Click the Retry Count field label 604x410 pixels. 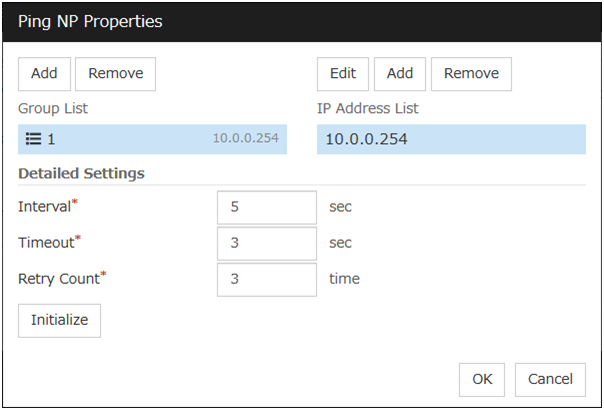coord(58,279)
